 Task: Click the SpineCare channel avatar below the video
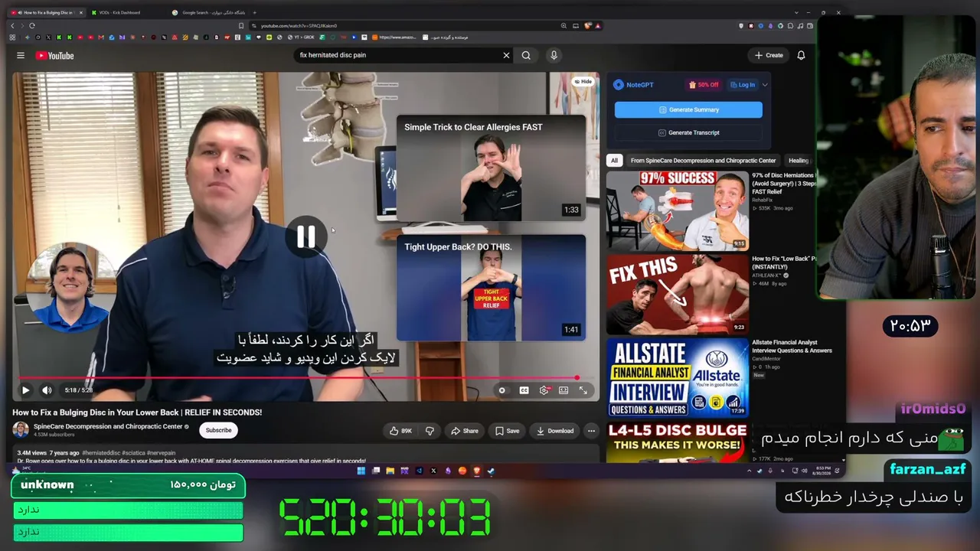pos(21,430)
